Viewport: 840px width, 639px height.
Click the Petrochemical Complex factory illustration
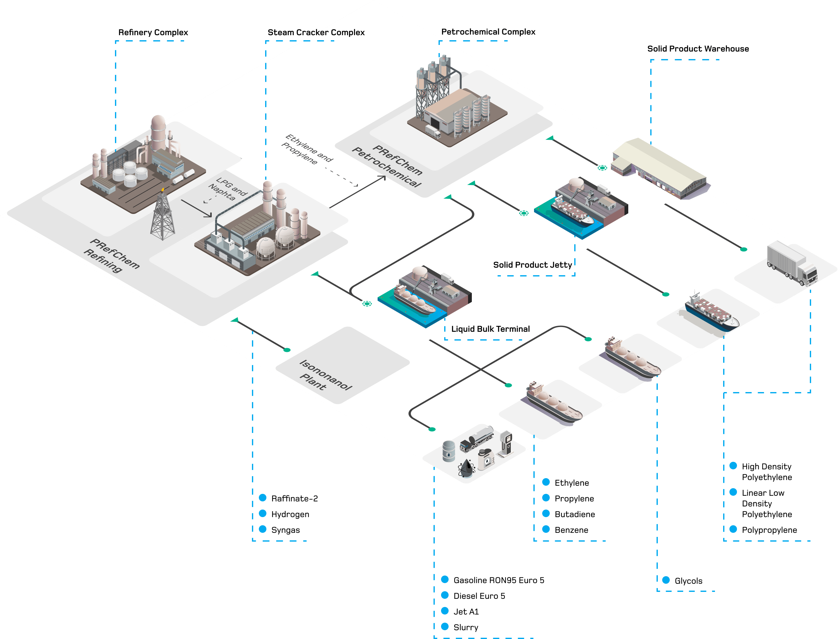(457, 101)
